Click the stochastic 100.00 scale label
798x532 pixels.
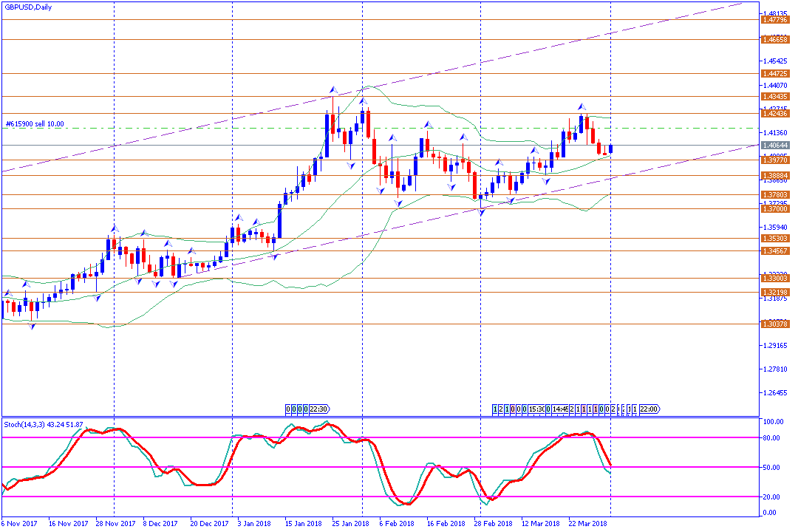[773, 422]
